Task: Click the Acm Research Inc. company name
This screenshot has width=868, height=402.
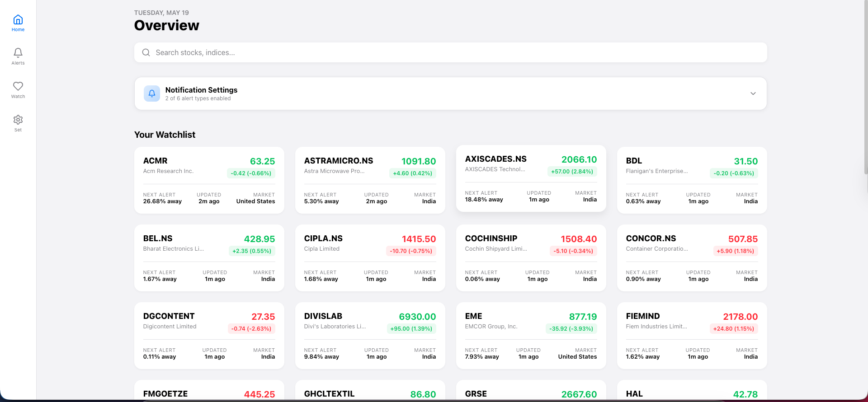Action: pyautogui.click(x=168, y=171)
